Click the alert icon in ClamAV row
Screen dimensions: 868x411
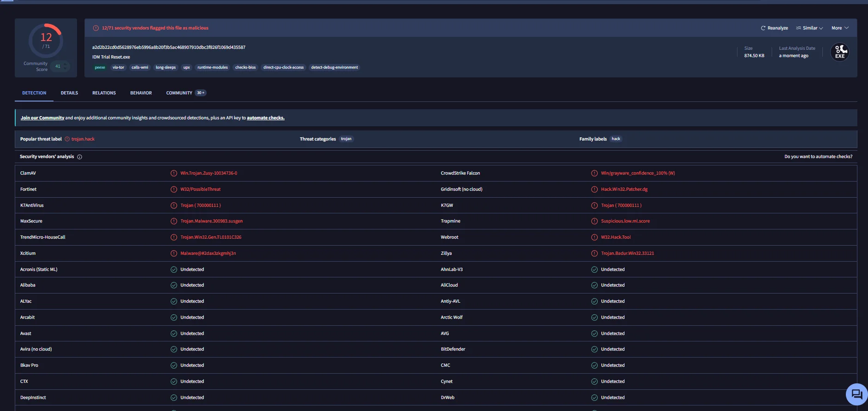tap(174, 173)
